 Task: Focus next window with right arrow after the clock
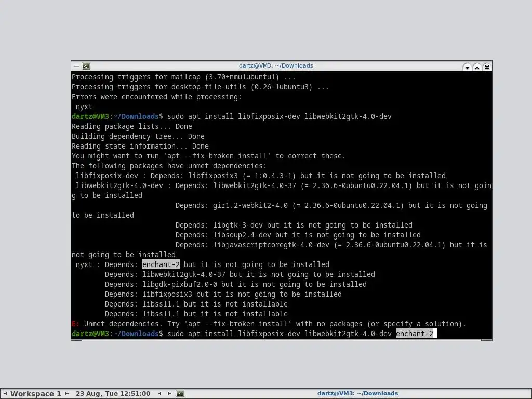tap(169, 394)
